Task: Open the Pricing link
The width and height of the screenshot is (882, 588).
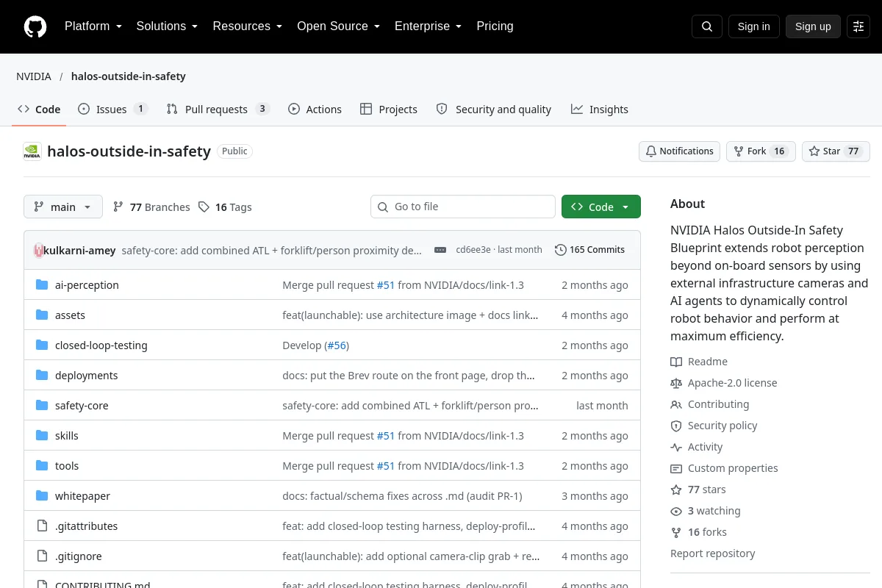Action: pyautogui.click(x=495, y=26)
